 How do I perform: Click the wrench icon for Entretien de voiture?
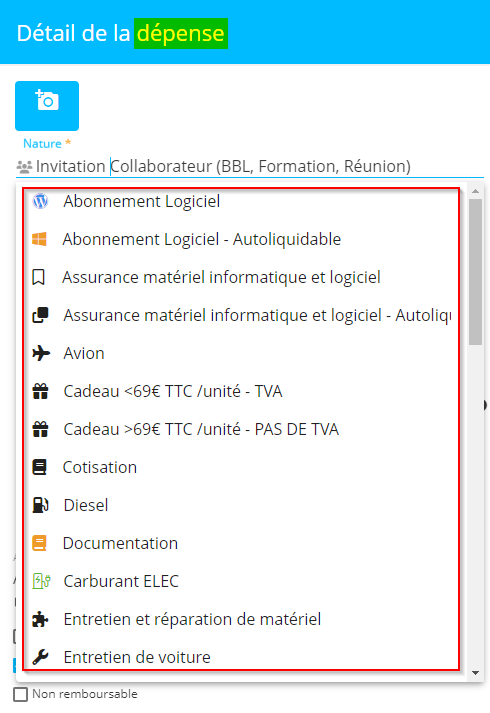coord(40,657)
